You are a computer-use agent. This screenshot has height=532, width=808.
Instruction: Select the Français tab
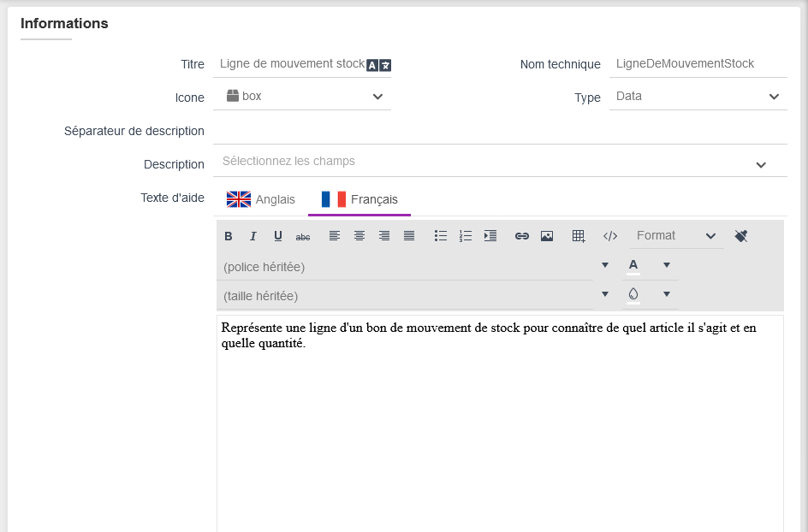pyautogui.click(x=359, y=199)
